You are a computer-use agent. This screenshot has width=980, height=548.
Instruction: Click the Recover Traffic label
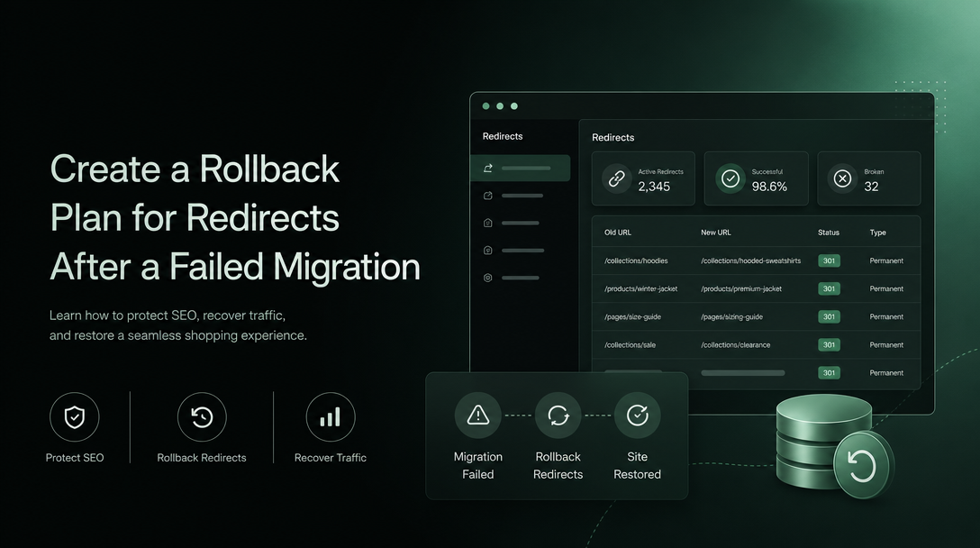tap(331, 458)
